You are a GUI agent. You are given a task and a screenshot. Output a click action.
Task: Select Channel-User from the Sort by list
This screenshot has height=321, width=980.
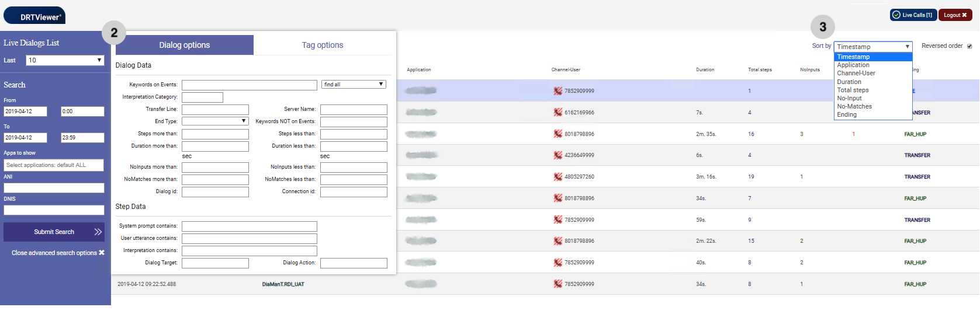pos(856,74)
